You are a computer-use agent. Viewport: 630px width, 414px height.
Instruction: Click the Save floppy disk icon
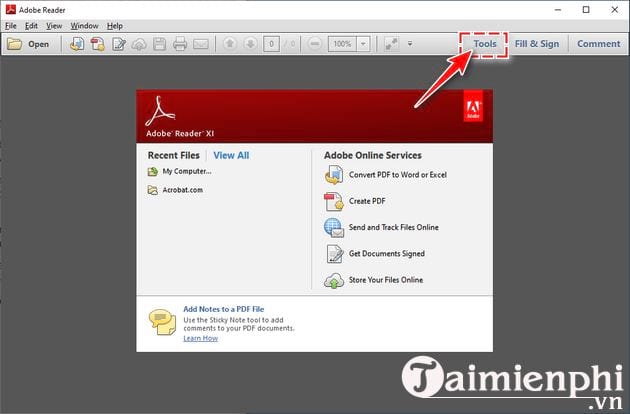click(160, 44)
